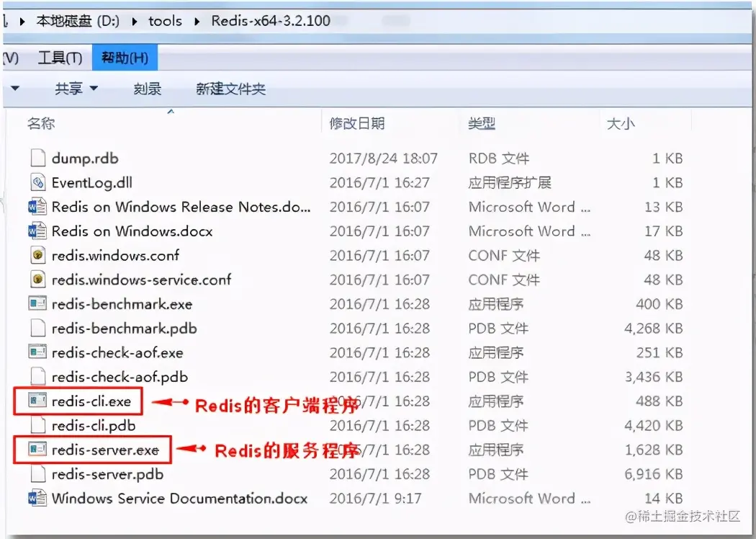Click the 4,420 KB size cell
Image resolution: width=756 pixels, height=539 pixels.
(653, 426)
